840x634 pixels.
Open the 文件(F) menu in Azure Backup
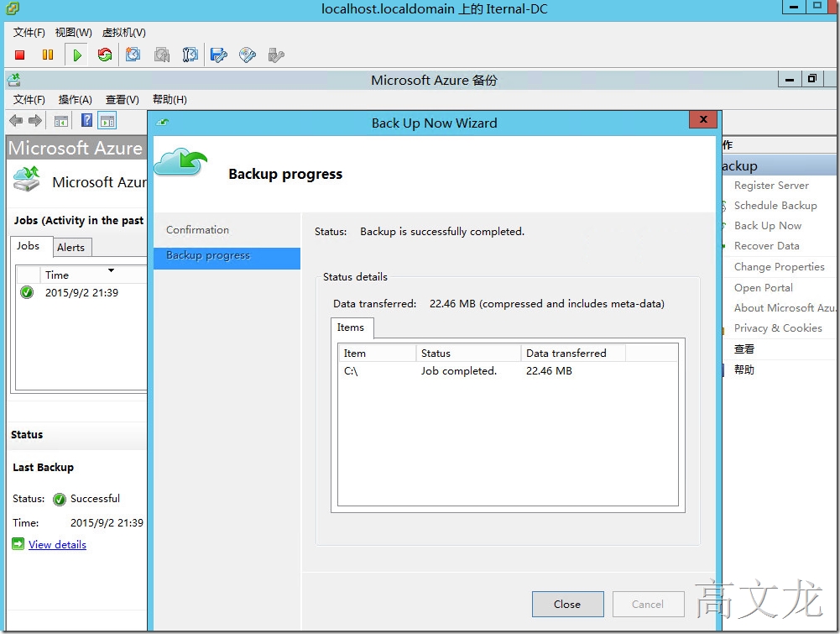tap(29, 100)
